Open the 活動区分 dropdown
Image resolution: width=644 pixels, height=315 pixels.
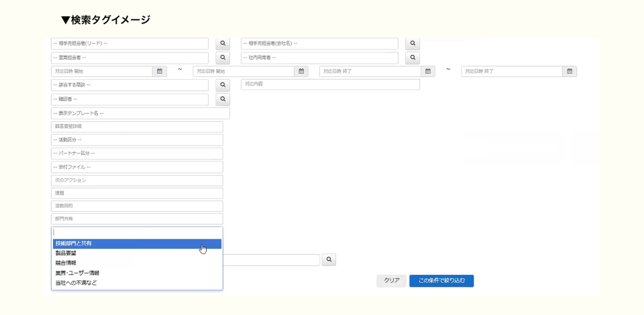click(137, 140)
